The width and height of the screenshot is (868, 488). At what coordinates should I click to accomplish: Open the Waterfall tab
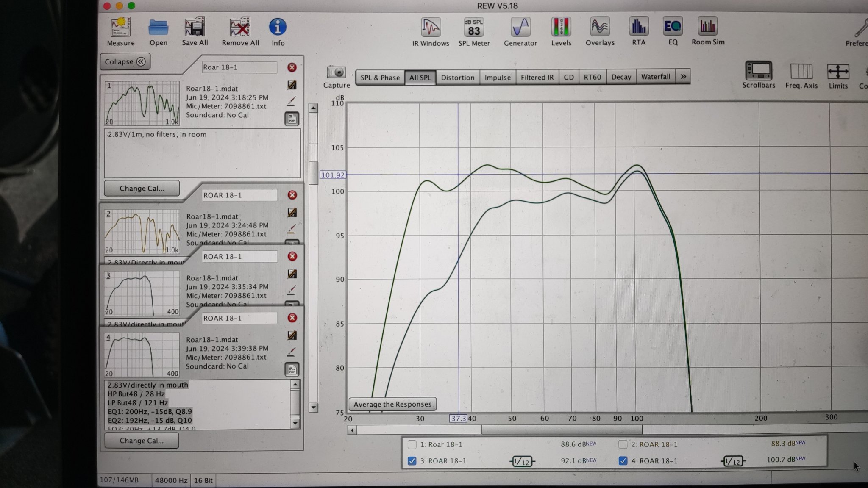(x=656, y=77)
